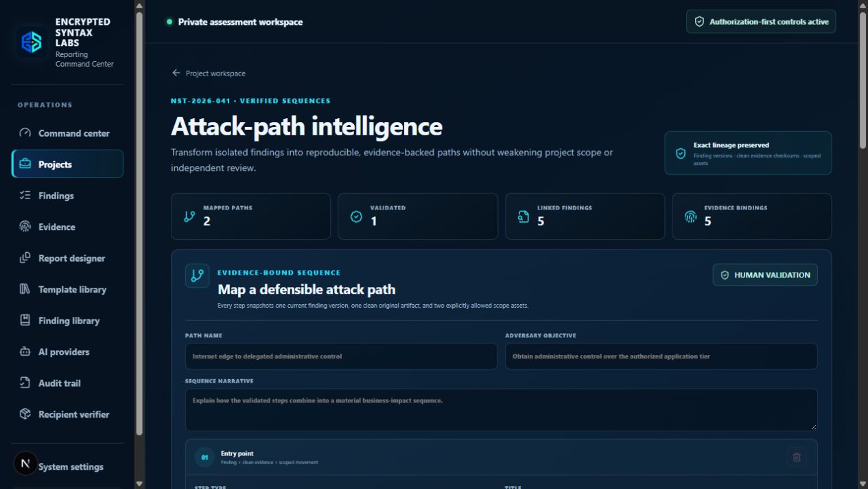Screen dimensions: 868x489
Task: Click Finding library in the sidebar
Action: 67,321
